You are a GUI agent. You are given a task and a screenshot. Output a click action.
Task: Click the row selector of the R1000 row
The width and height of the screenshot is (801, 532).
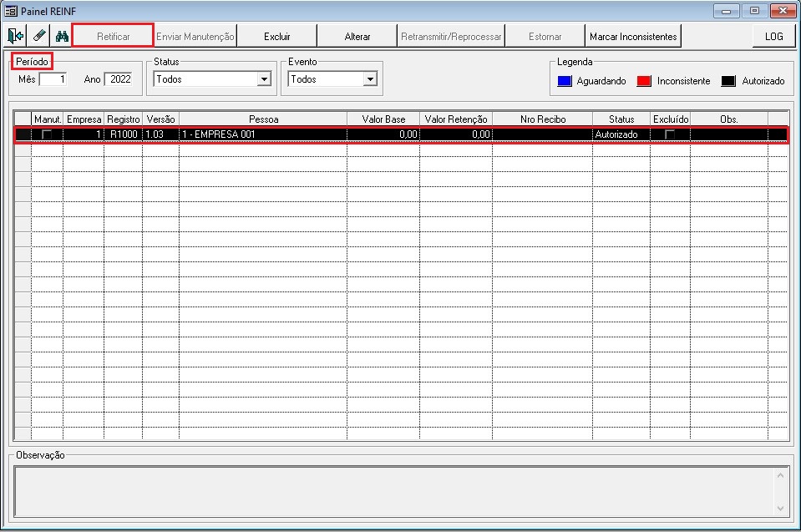pyautogui.click(x=23, y=134)
